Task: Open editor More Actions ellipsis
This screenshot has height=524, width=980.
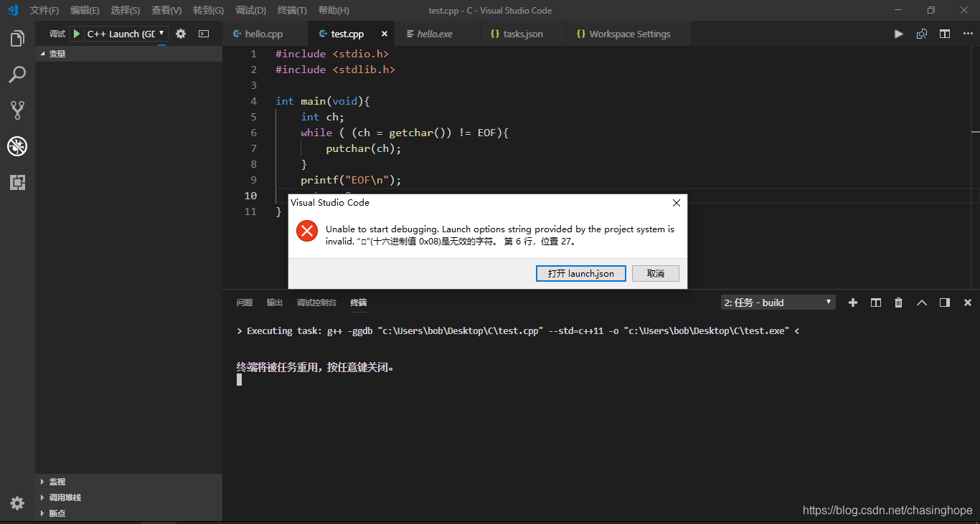Action: (x=967, y=34)
